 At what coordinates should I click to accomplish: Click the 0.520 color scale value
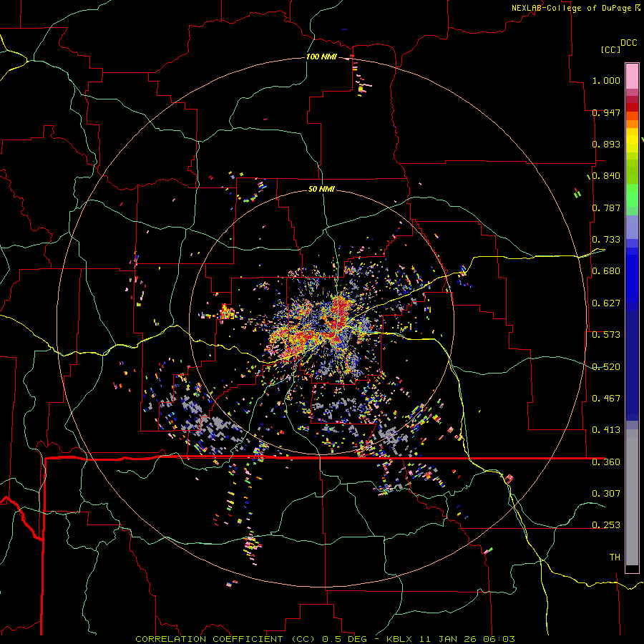pyautogui.click(x=606, y=366)
